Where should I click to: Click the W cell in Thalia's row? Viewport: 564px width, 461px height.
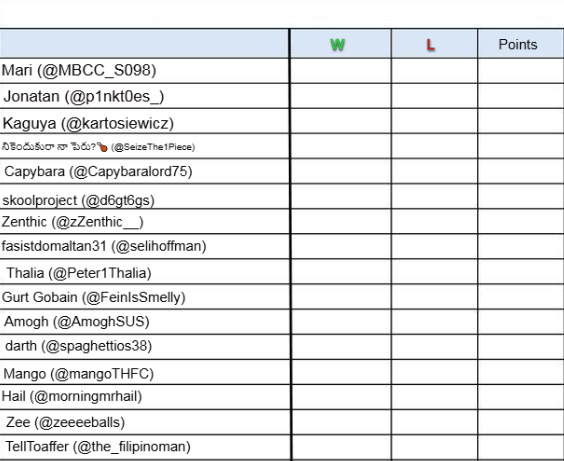tap(341, 272)
